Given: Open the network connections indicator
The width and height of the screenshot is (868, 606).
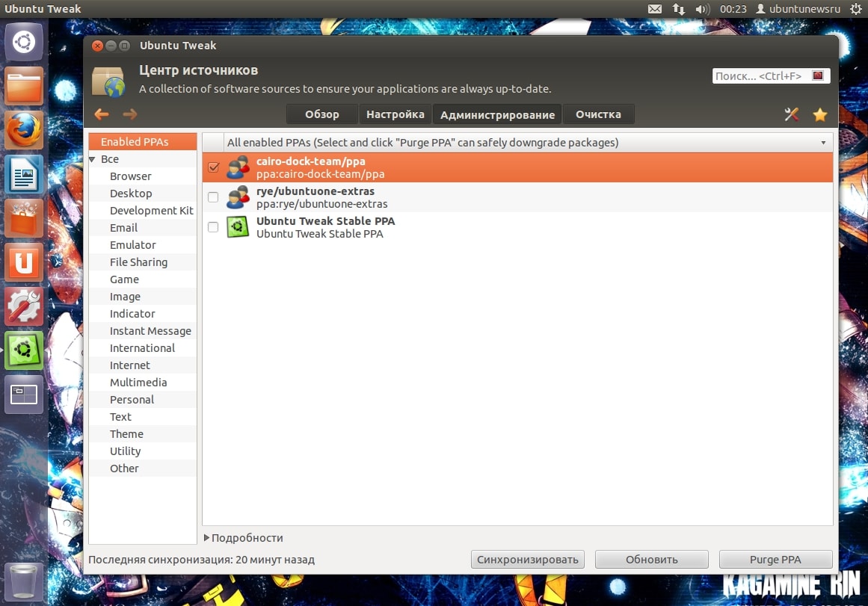Looking at the screenshot, I should click(x=679, y=9).
